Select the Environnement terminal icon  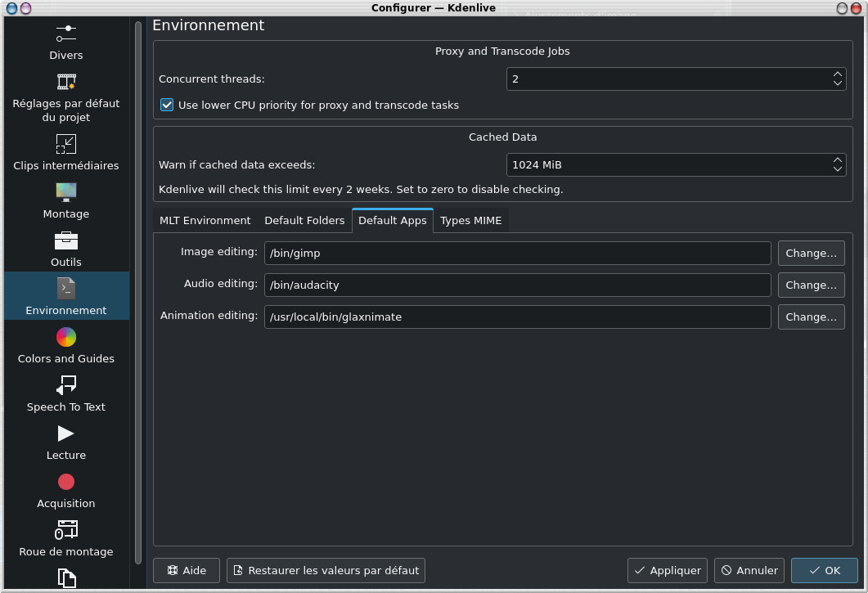point(66,289)
